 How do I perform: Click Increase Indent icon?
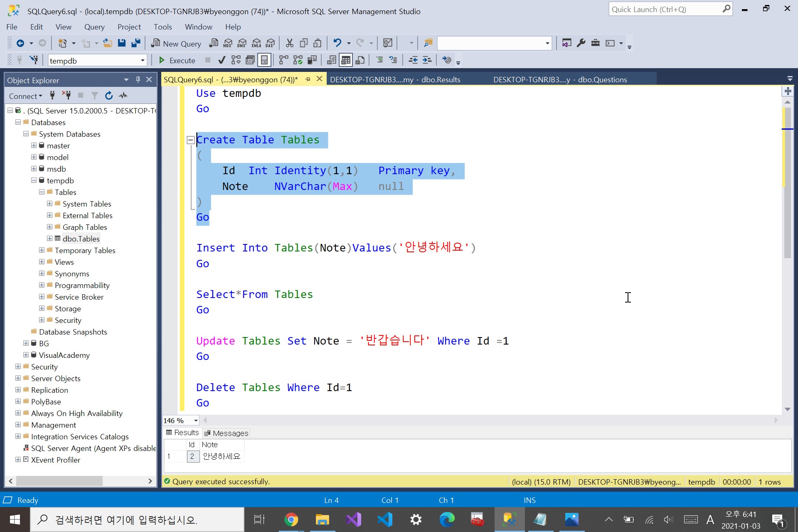427,60
